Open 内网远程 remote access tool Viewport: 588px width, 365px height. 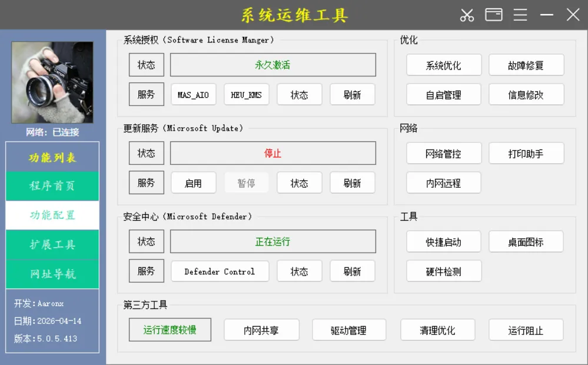(443, 182)
